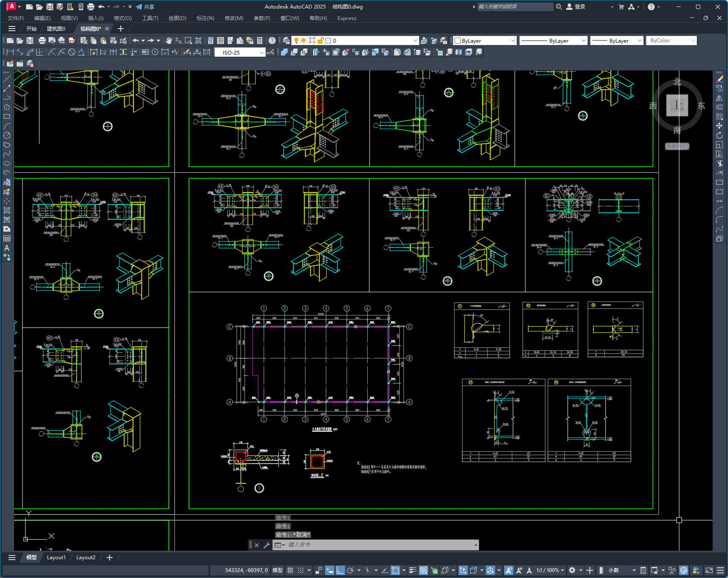Expand the undo history dropdown arrow
This screenshot has width=728, height=578.
coord(143,41)
